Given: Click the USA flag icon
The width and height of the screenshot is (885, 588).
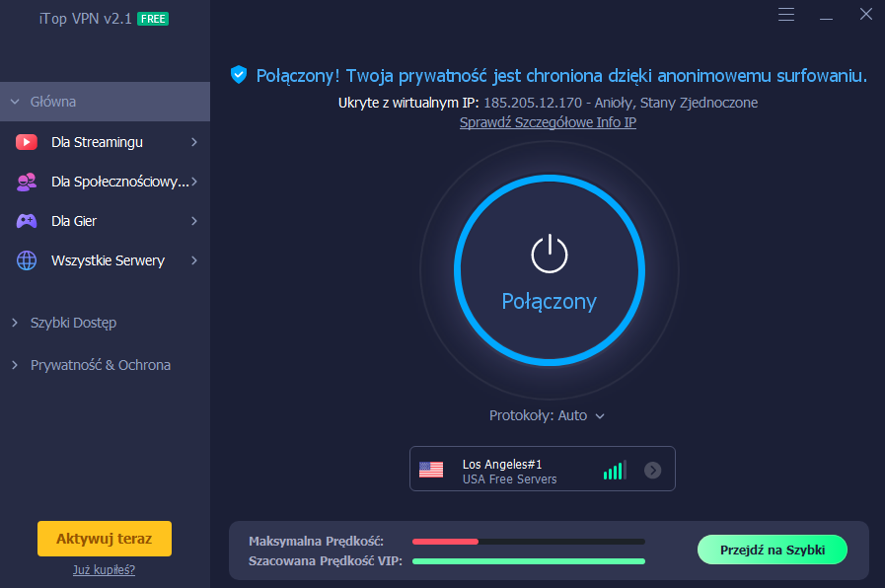Looking at the screenshot, I should coord(431,470).
